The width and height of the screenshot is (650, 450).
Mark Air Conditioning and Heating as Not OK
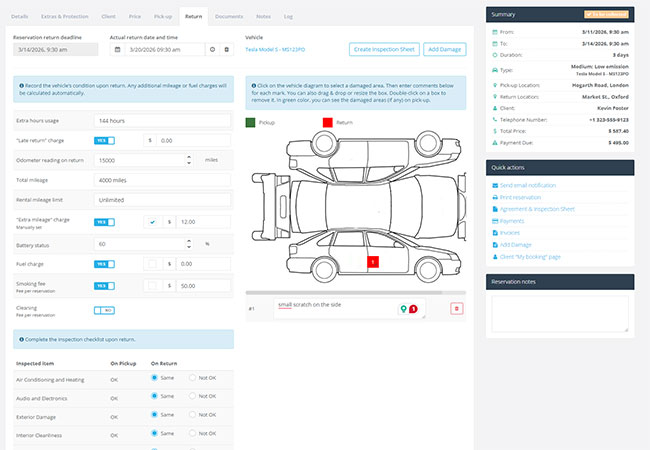pyautogui.click(x=192, y=378)
